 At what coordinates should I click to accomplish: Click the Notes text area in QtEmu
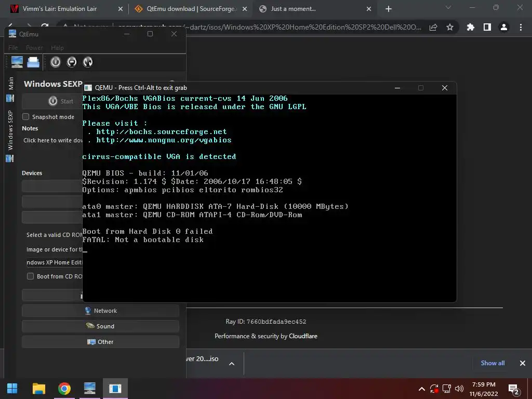[x=52, y=140]
